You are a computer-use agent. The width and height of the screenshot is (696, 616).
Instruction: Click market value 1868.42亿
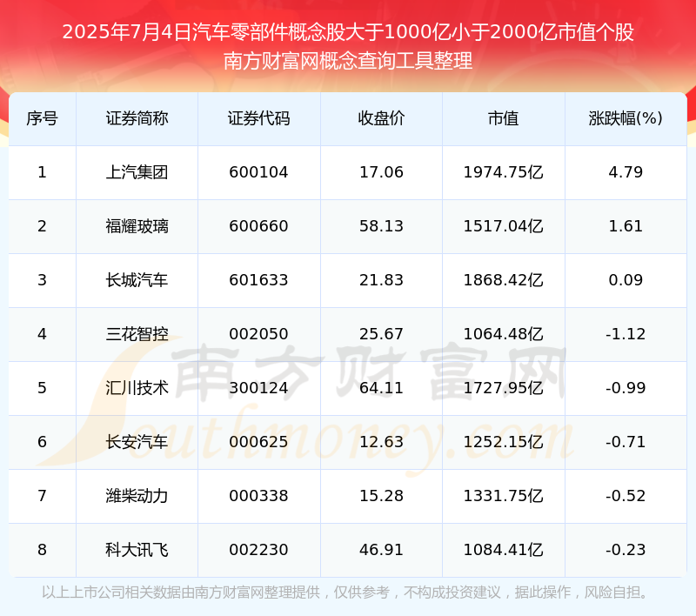point(504,280)
